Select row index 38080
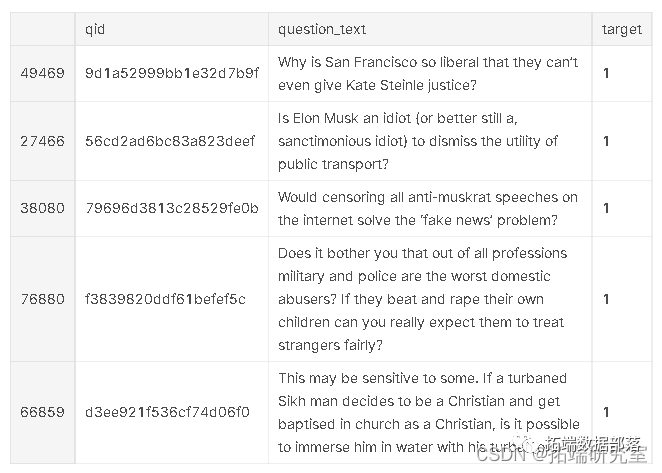The image size is (662, 473). 43,208
